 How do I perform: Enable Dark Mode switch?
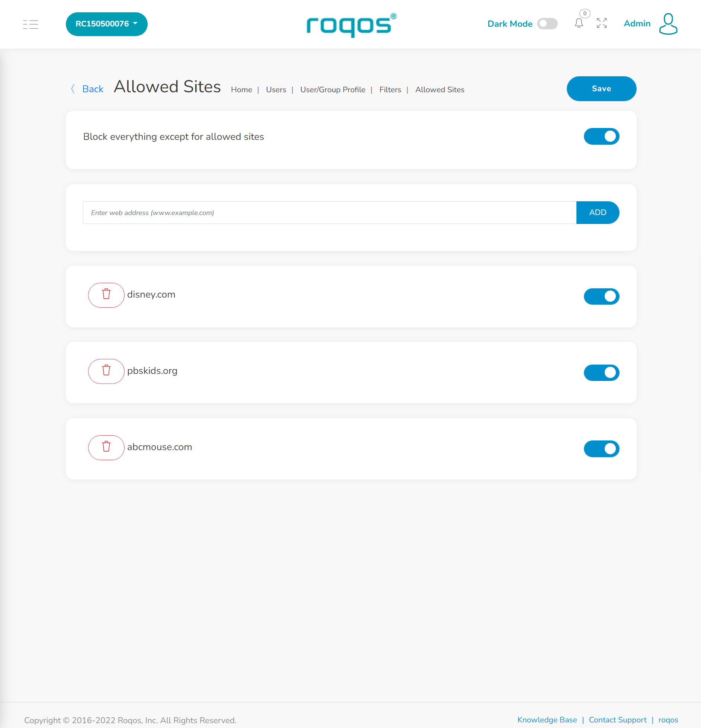coord(547,24)
